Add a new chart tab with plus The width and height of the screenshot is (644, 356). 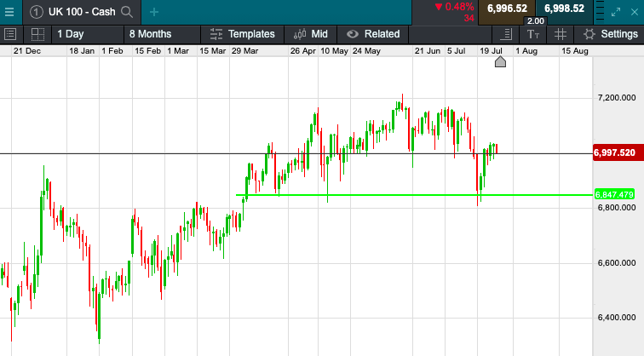point(154,12)
